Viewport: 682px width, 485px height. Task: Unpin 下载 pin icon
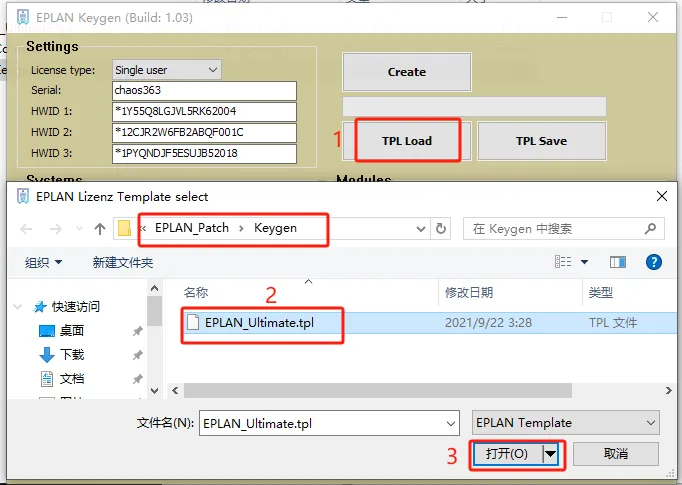click(137, 355)
